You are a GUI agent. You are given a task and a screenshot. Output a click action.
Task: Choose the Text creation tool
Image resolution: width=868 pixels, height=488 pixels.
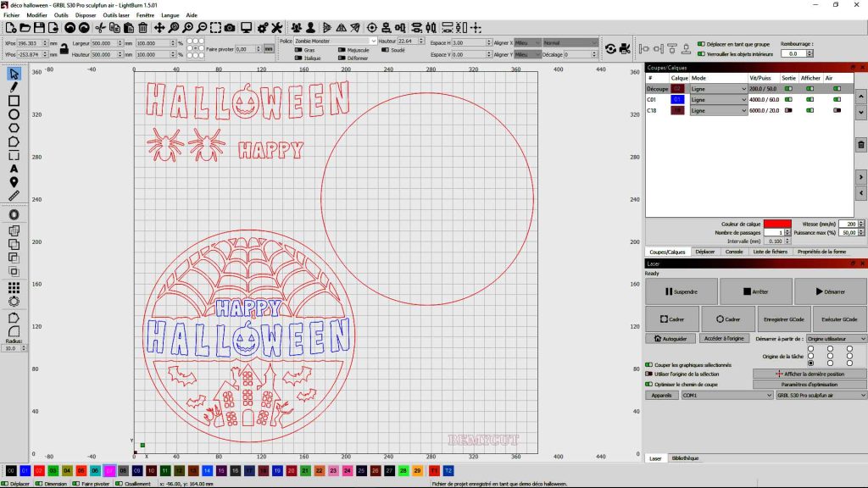click(14, 169)
